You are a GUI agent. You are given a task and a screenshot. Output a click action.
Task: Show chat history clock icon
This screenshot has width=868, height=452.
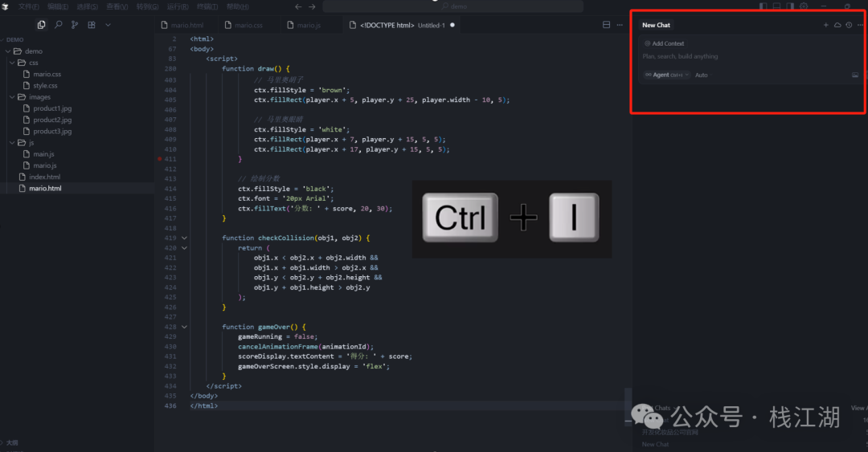pos(849,25)
